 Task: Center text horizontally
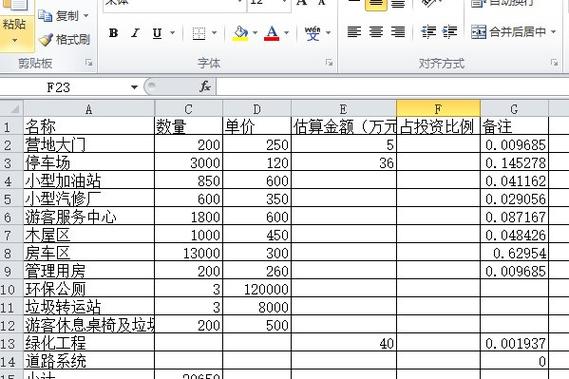(x=376, y=32)
